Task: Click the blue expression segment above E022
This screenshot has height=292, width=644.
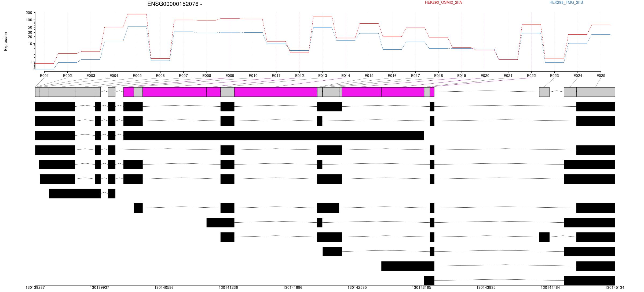Action: (531, 33)
